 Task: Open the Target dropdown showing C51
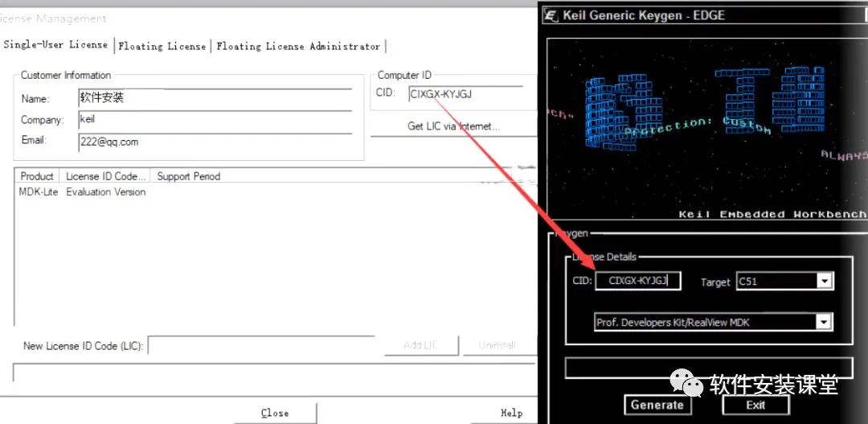pyautogui.click(x=784, y=282)
